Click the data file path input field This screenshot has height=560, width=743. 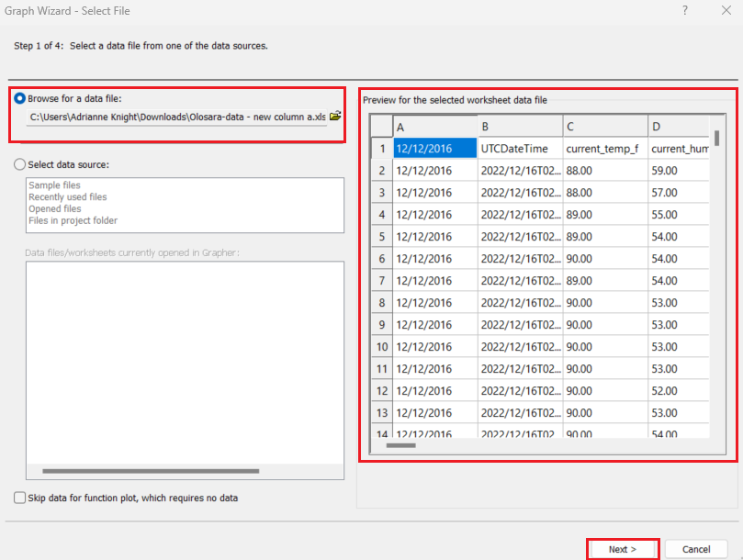point(177,117)
